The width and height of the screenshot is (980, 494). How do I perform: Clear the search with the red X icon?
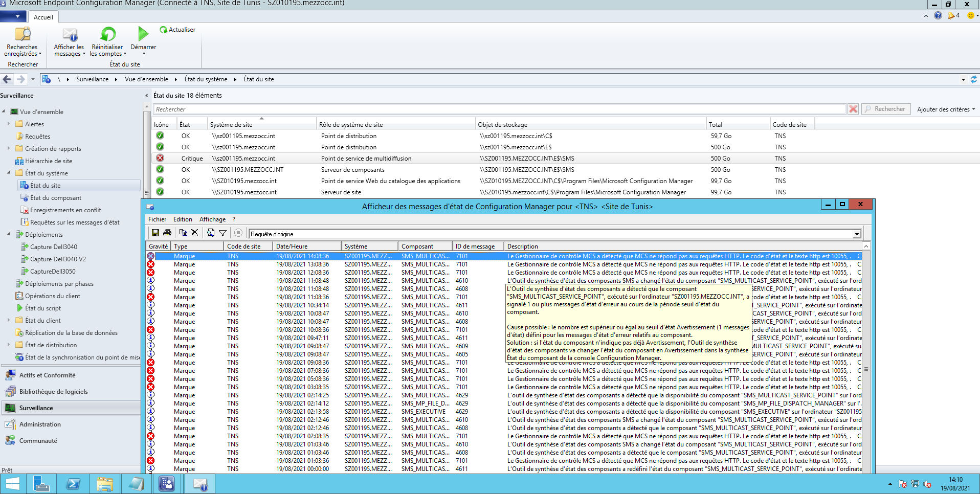click(853, 109)
